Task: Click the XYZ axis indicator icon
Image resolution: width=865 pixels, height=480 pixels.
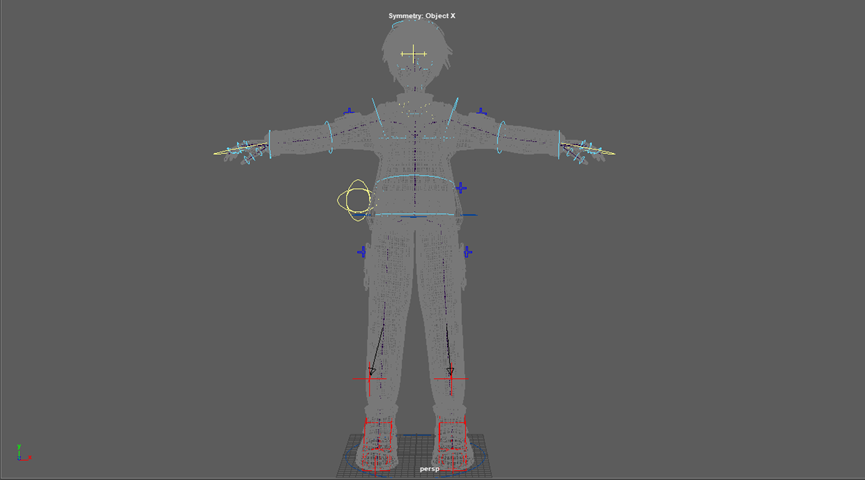Action: tap(23, 453)
